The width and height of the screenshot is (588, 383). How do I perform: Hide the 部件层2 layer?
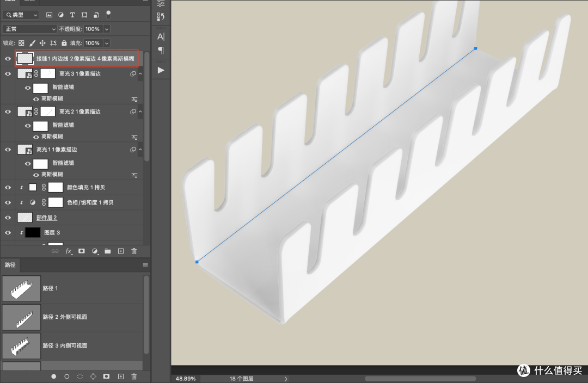(x=8, y=218)
